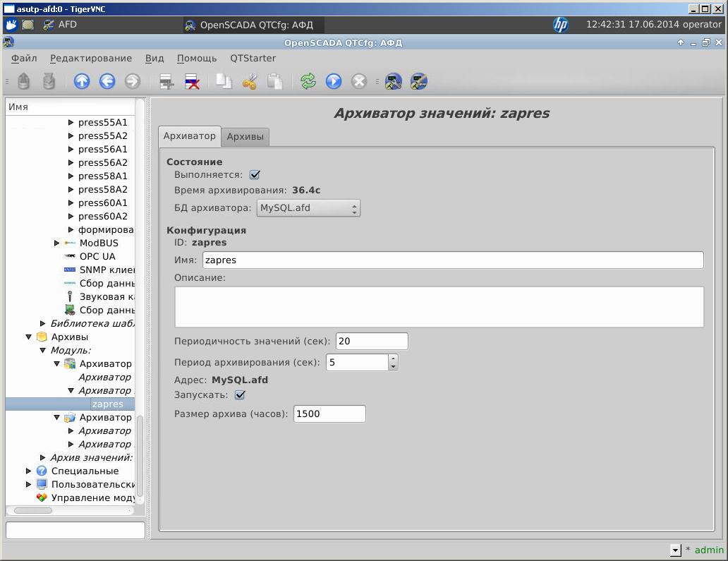
Task: Toggle the Выполняется checkbox
Action: [x=255, y=175]
